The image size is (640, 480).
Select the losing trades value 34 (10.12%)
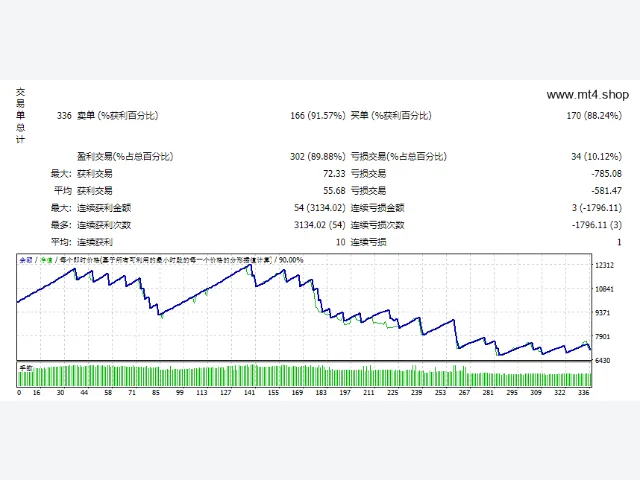(x=596, y=156)
